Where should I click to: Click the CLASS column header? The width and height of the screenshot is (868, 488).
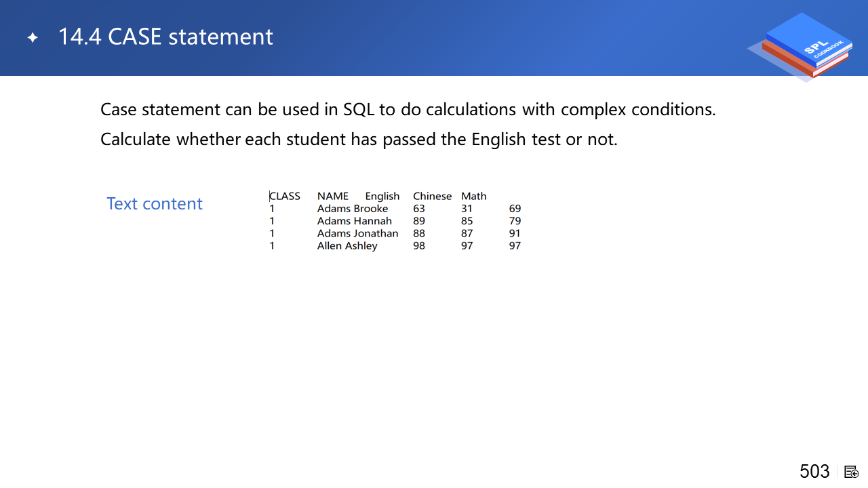pyautogui.click(x=285, y=196)
